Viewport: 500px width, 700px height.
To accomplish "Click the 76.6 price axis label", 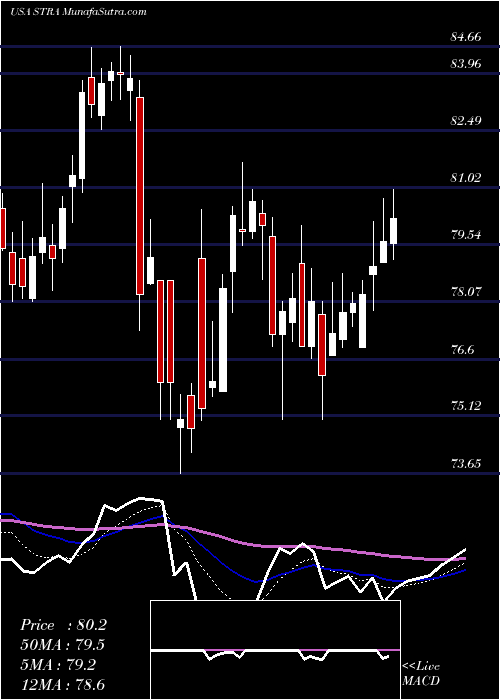I will (462, 350).
